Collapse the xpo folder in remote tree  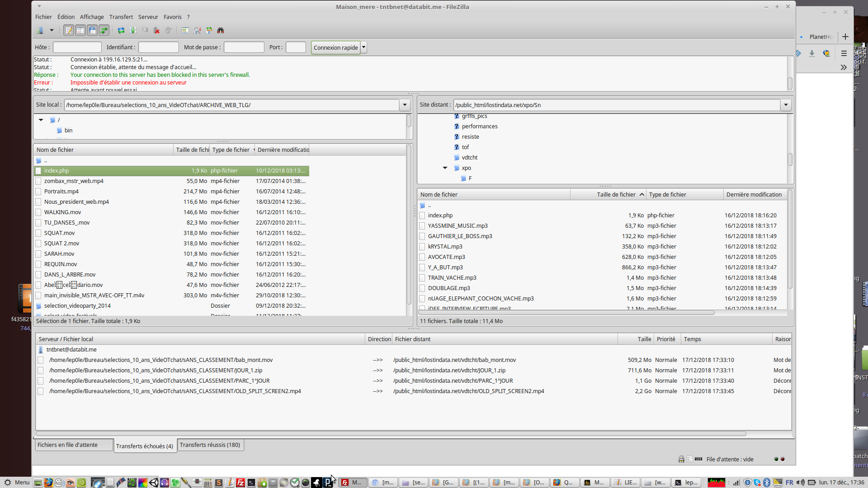coord(445,168)
